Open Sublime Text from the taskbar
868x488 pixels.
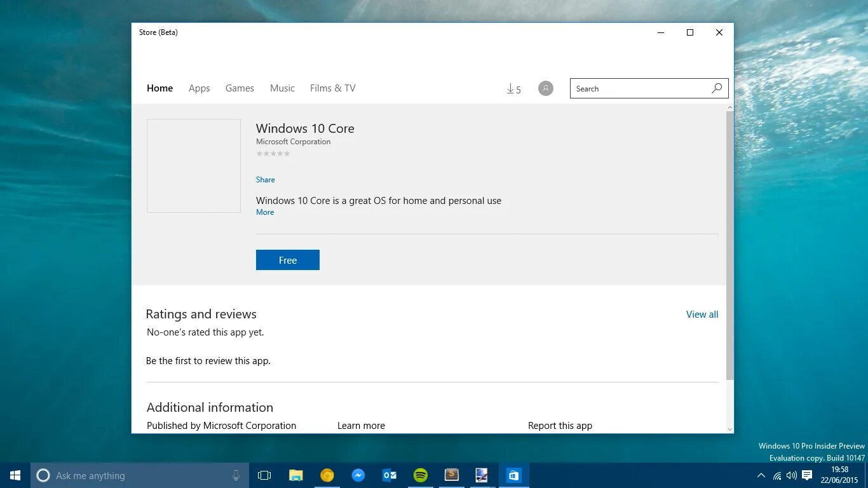tap(451, 475)
